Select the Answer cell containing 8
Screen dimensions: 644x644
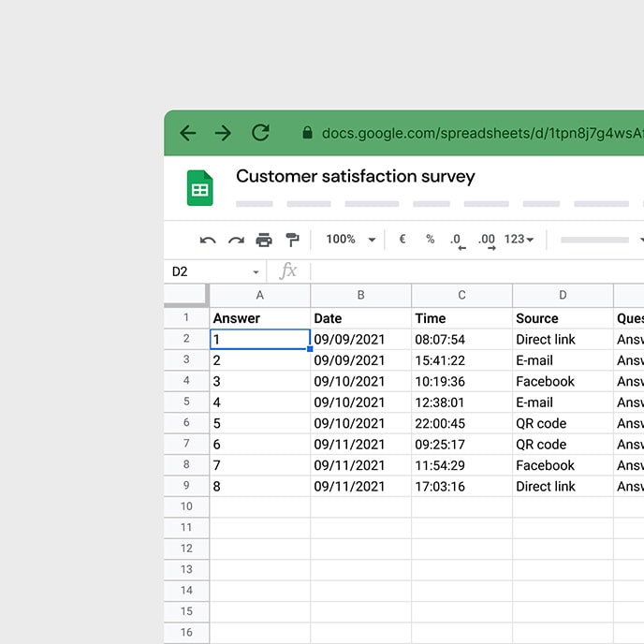260,486
